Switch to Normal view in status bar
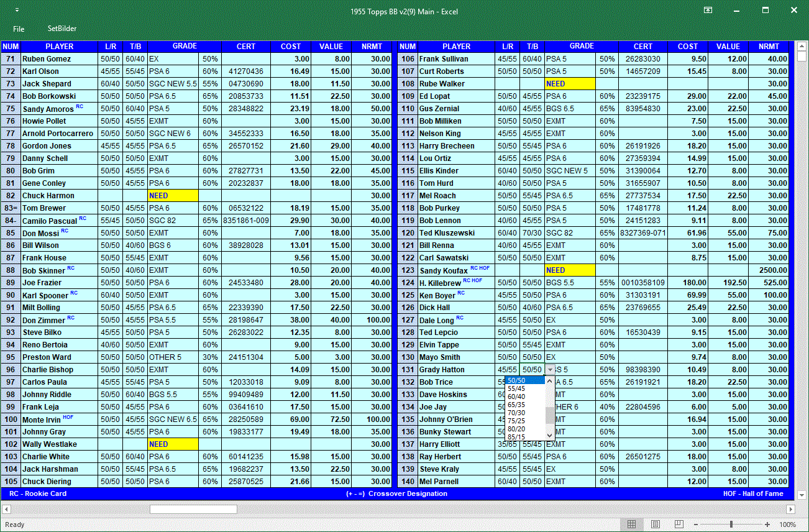Viewport: 809px width, 532px height. point(631,525)
